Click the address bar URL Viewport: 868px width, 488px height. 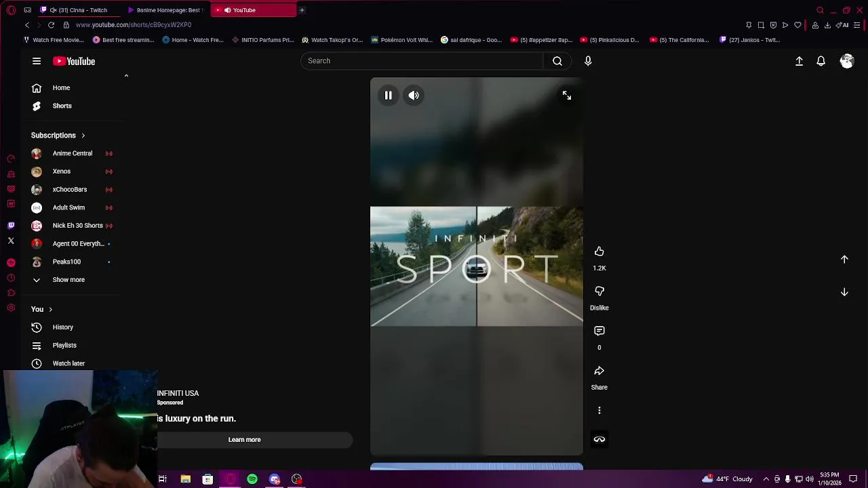(x=134, y=25)
